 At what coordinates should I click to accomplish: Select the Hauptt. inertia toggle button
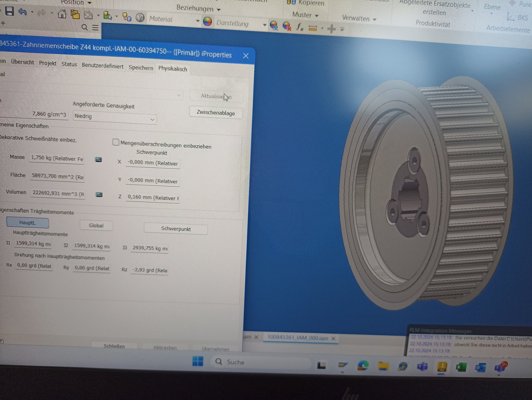tap(28, 223)
